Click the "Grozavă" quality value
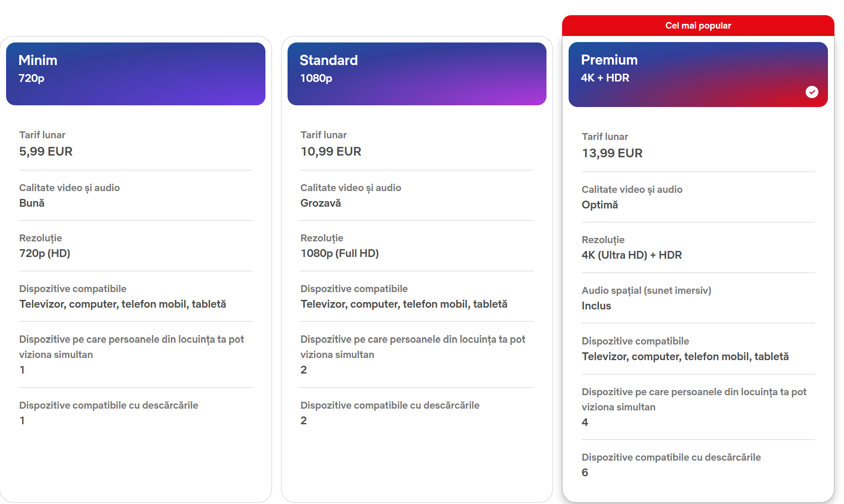This screenshot has width=844, height=504. pos(321,203)
